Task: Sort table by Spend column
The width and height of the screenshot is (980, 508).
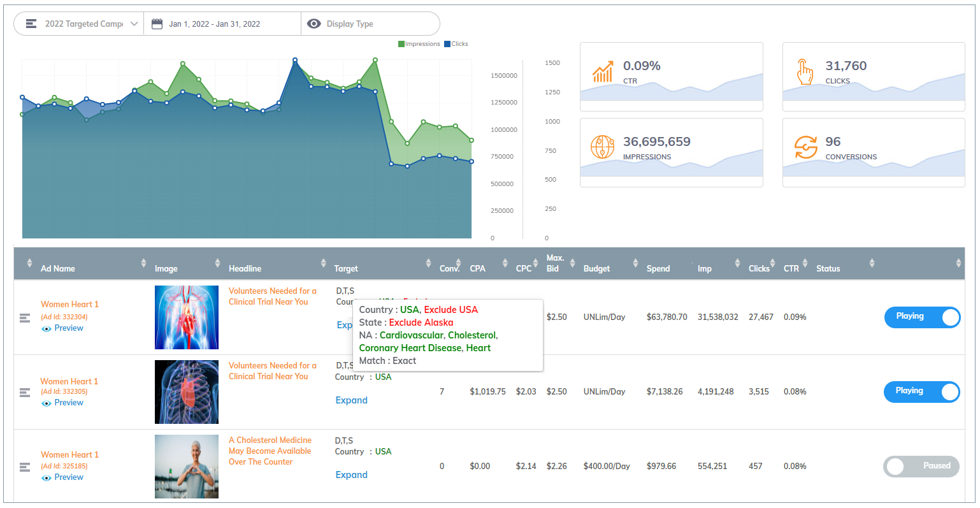Action: 658,268
